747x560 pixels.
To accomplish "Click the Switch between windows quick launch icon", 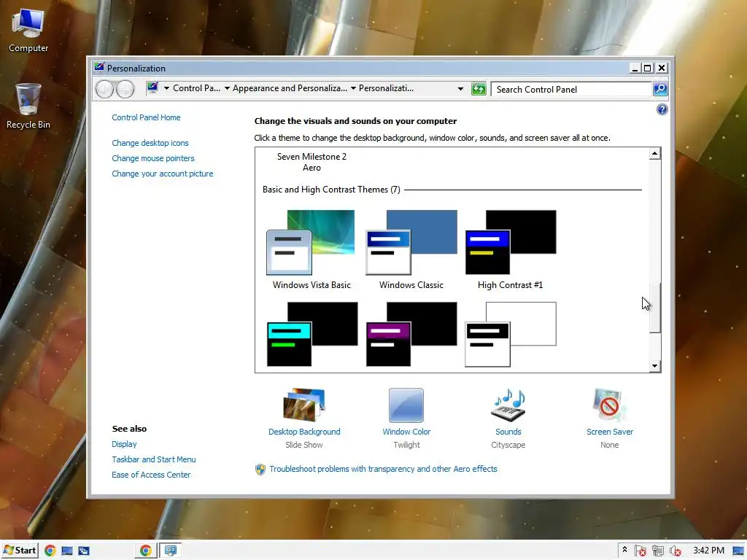I will 84,551.
